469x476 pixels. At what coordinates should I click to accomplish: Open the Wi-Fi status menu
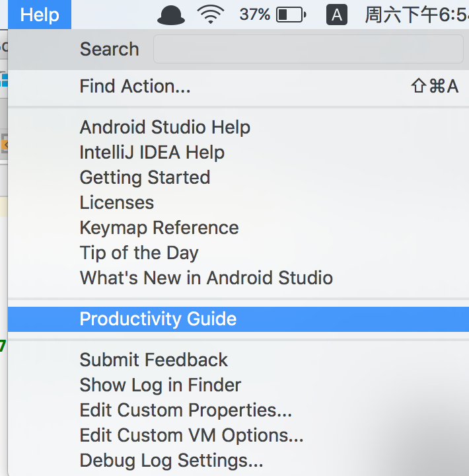(x=211, y=15)
